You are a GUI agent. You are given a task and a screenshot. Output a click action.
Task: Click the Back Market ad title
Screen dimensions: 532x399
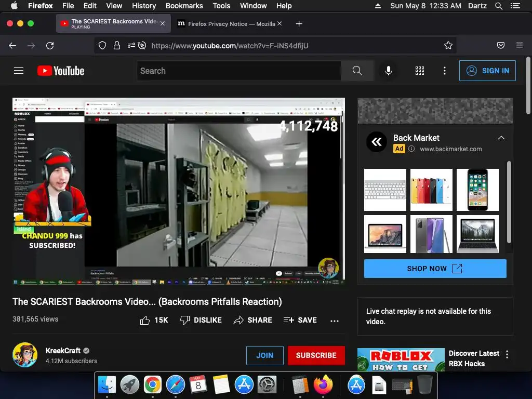(416, 138)
